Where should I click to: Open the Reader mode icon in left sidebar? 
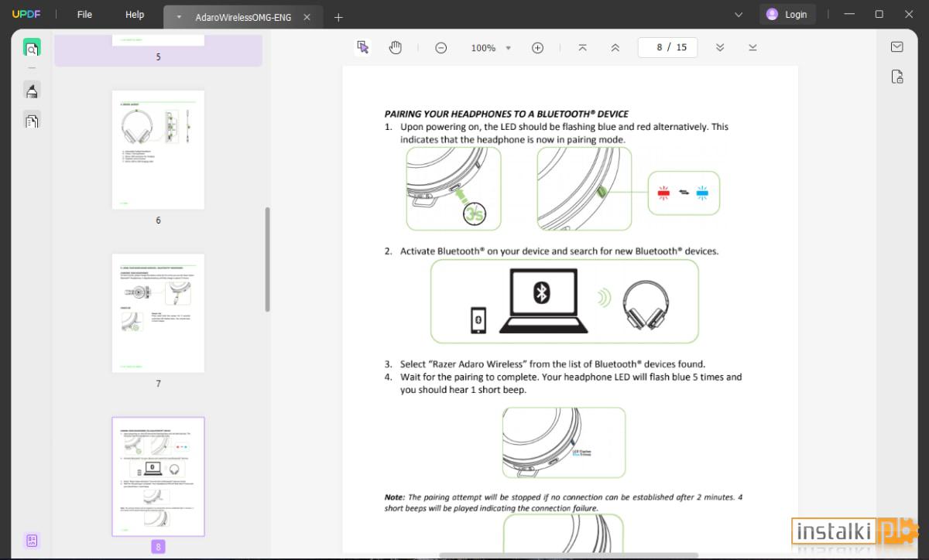(x=32, y=49)
